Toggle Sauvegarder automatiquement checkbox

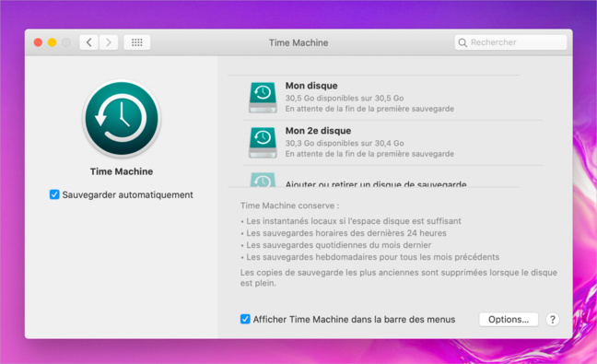[54, 194]
